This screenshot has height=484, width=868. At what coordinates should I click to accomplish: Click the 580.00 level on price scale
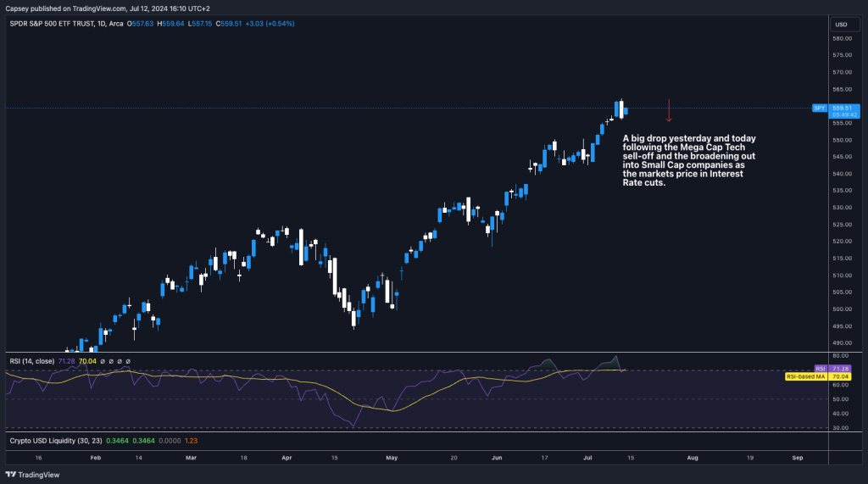[841, 38]
